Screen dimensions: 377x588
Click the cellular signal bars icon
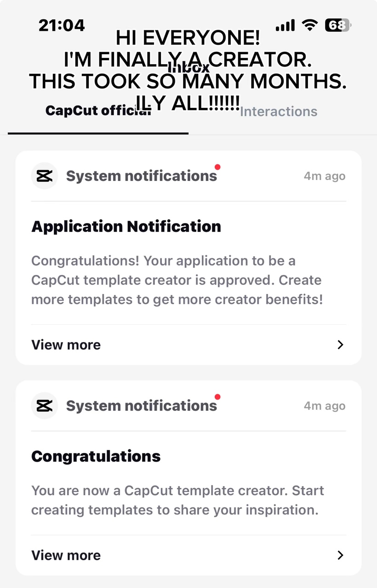coord(285,26)
